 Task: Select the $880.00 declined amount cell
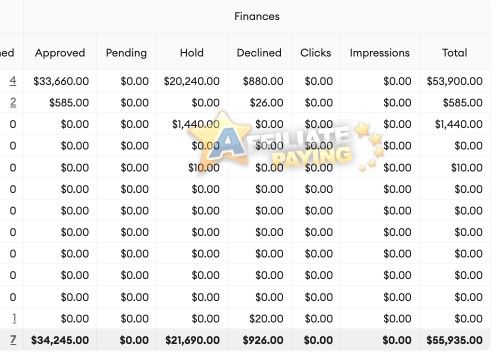pyautogui.click(x=263, y=81)
